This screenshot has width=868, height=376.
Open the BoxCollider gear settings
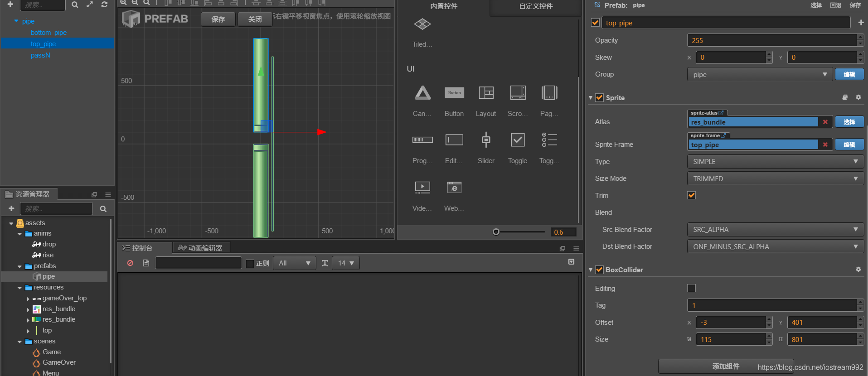pos(858,270)
